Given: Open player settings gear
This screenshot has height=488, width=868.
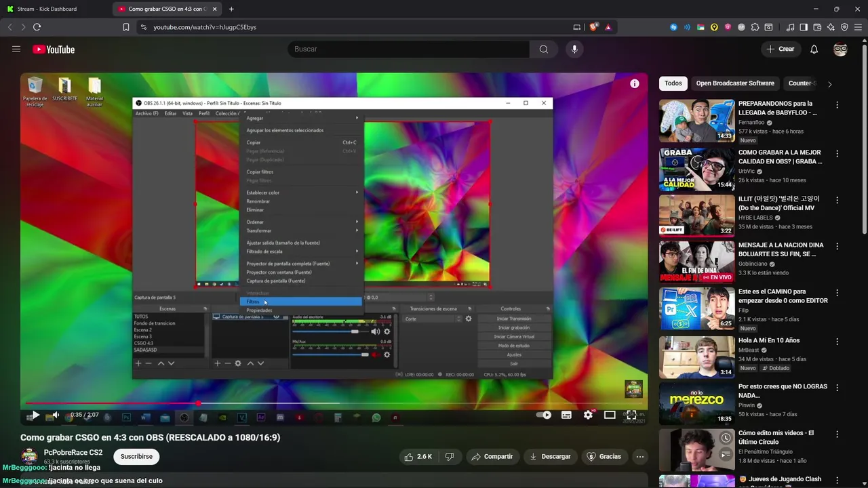Looking at the screenshot, I should [x=588, y=415].
